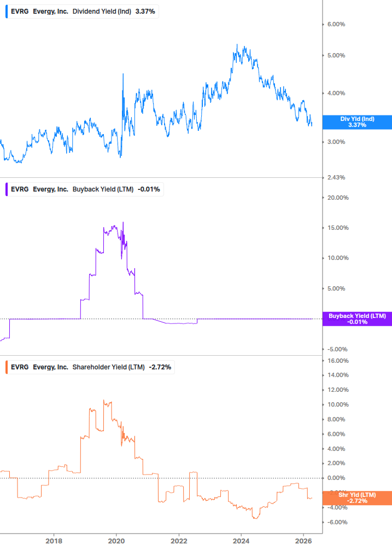This screenshot has height=550, width=392.
Task: Click the 12.00% label on shareholder yield axis
Action: 338,390
